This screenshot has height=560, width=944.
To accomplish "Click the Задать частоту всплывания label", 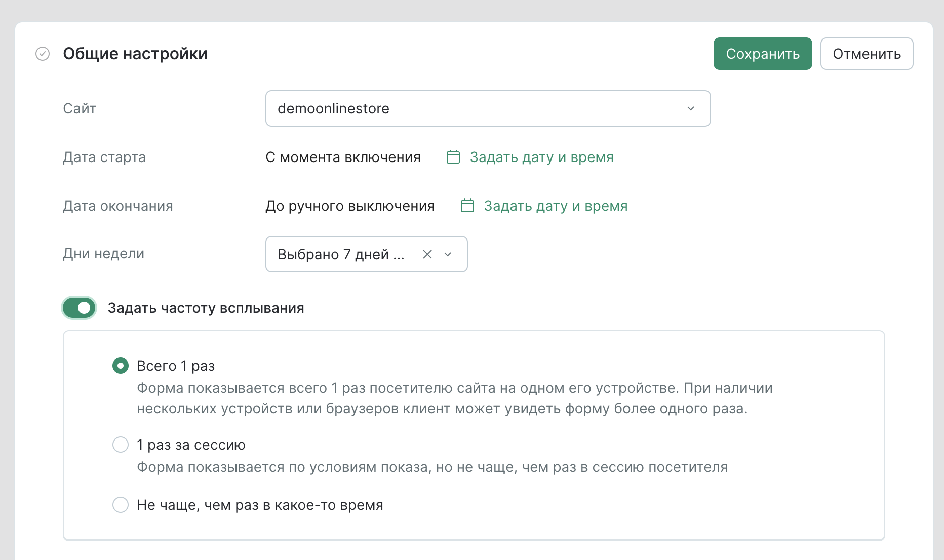I will coord(206,308).
